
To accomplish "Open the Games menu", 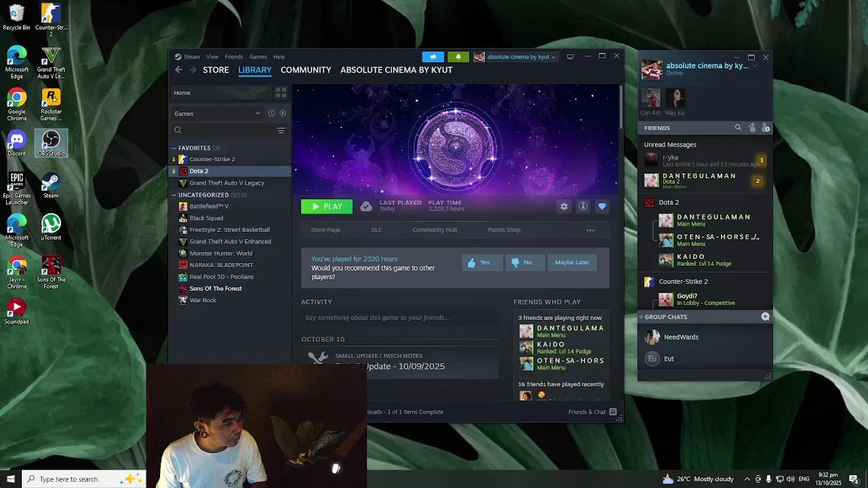I will pos(258,57).
